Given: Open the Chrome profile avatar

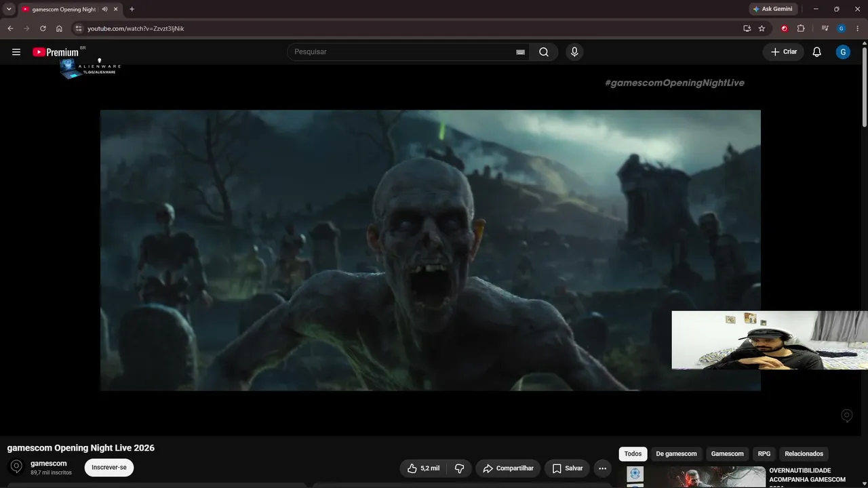Looking at the screenshot, I should [x=842, y=28].
